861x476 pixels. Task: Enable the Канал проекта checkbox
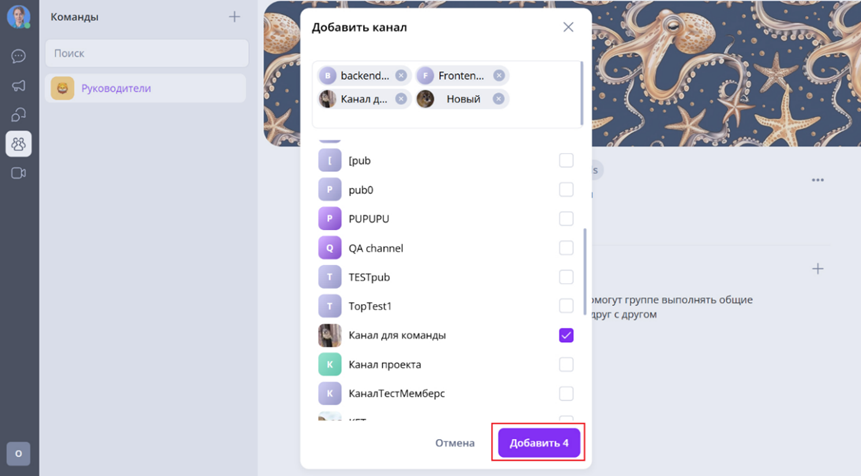click(566, 365)
